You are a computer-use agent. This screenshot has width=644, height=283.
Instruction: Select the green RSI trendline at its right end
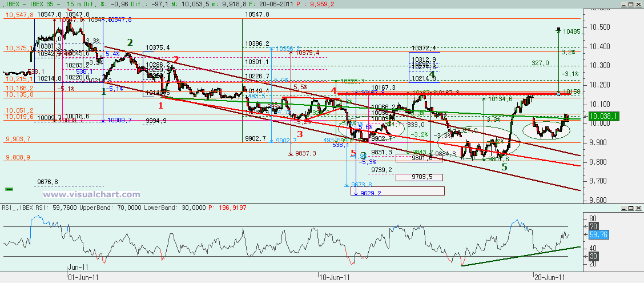tap(578, 247)
